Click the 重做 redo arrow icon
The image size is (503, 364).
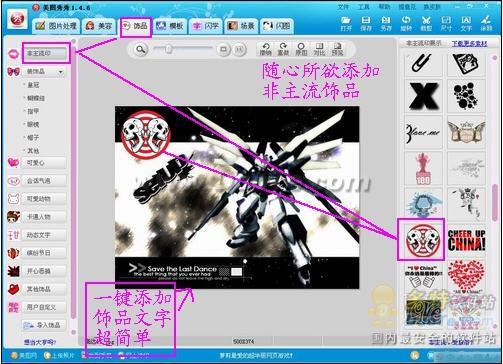pyautogui.click(x=283, y=49)
